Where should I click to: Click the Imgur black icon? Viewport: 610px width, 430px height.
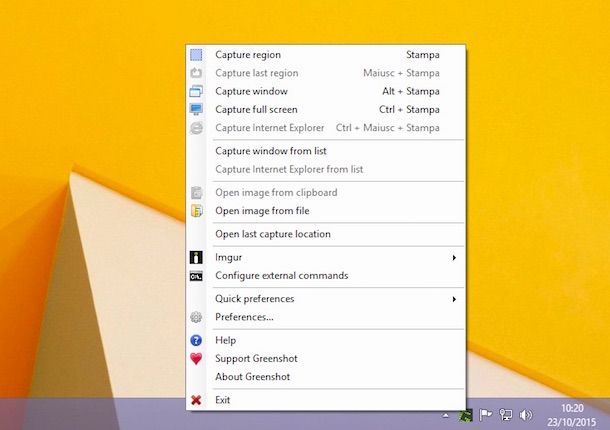point(196,257)
